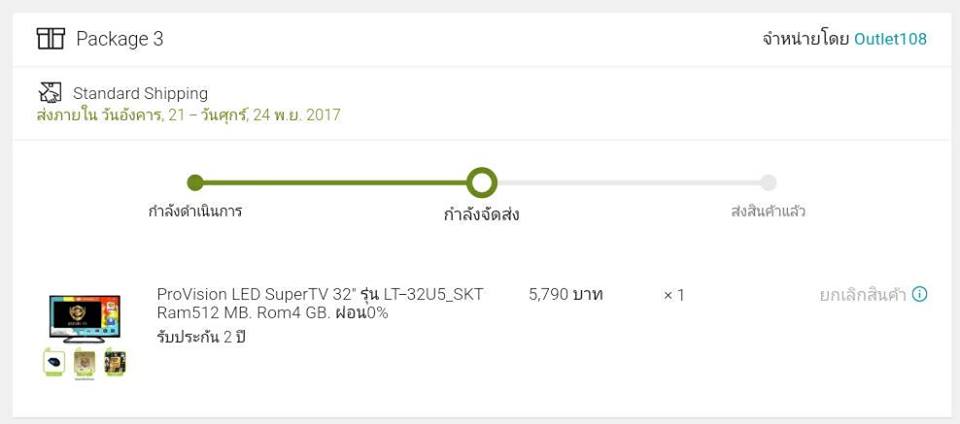
Task: Select the กำลังจัดส่ง step label
Action: click(482, 214)
